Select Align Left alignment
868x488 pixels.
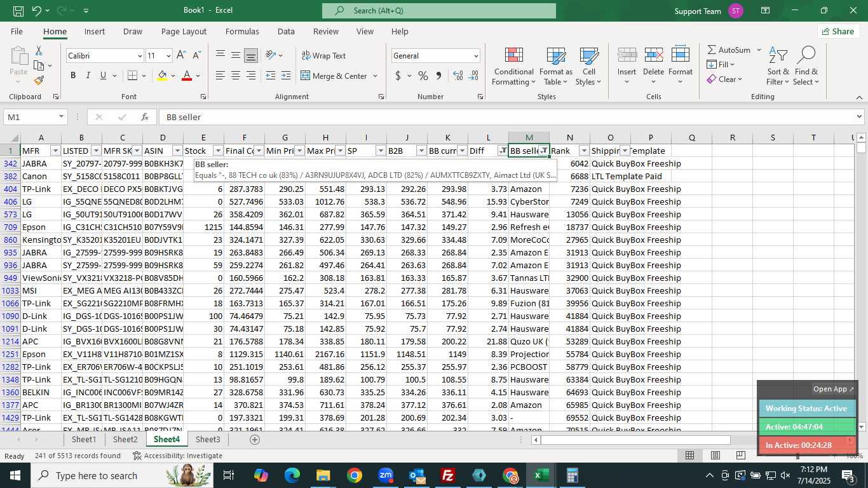220,76
